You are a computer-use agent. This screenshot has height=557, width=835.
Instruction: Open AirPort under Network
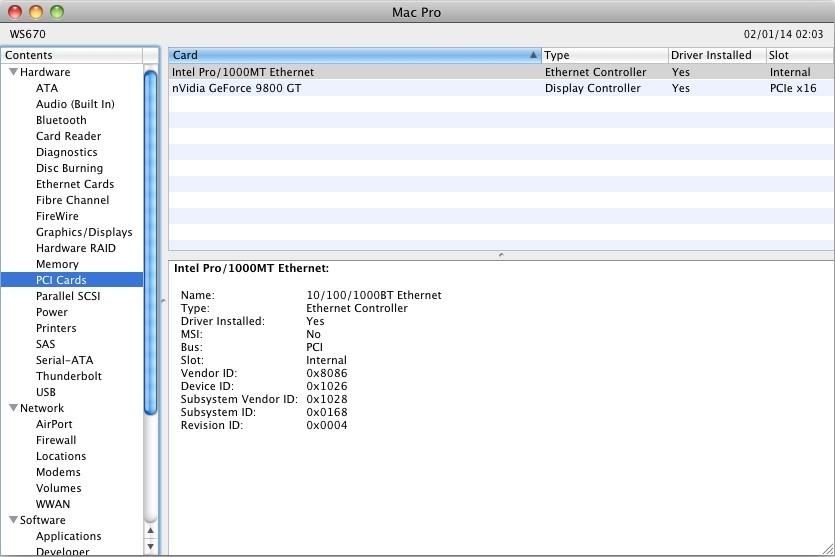click(x=54, y=424)
